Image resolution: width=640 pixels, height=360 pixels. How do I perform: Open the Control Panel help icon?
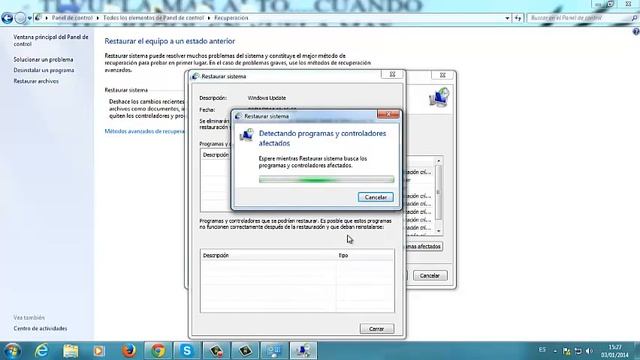click(636, 32)
